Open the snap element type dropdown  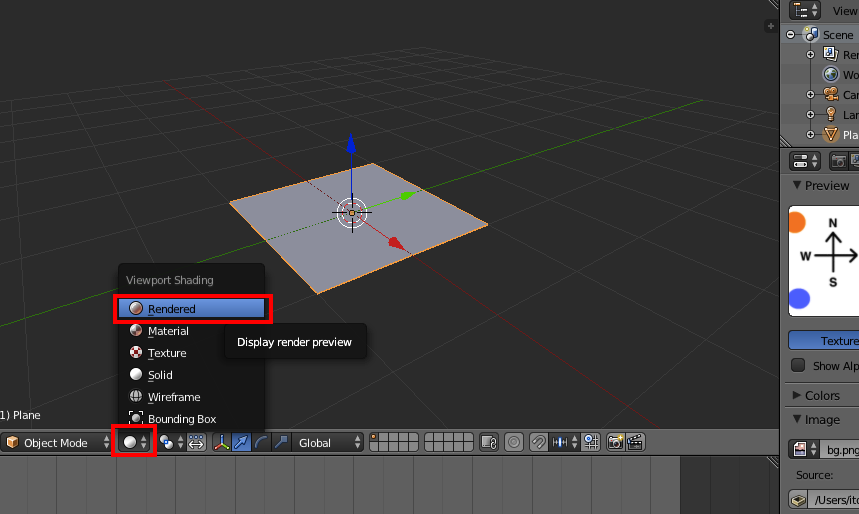(x=564, y=442)
